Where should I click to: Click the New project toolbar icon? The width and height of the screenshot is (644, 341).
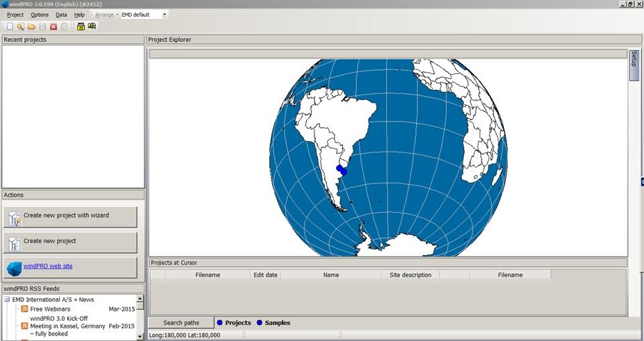[9, 26]
